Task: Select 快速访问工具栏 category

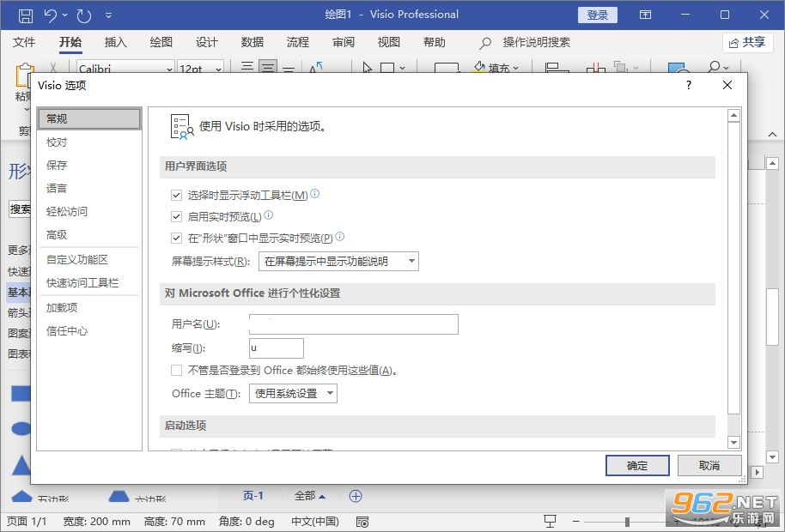Action: click(x=89, y=282)
